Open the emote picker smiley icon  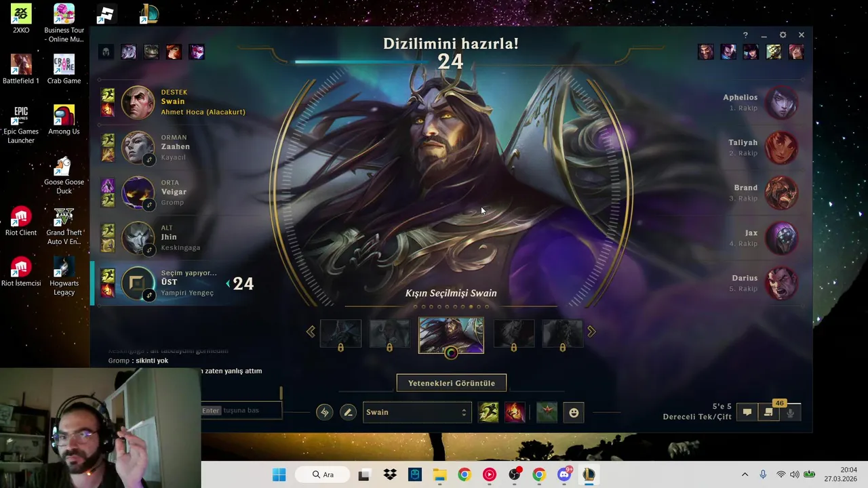tap(574, 412)
